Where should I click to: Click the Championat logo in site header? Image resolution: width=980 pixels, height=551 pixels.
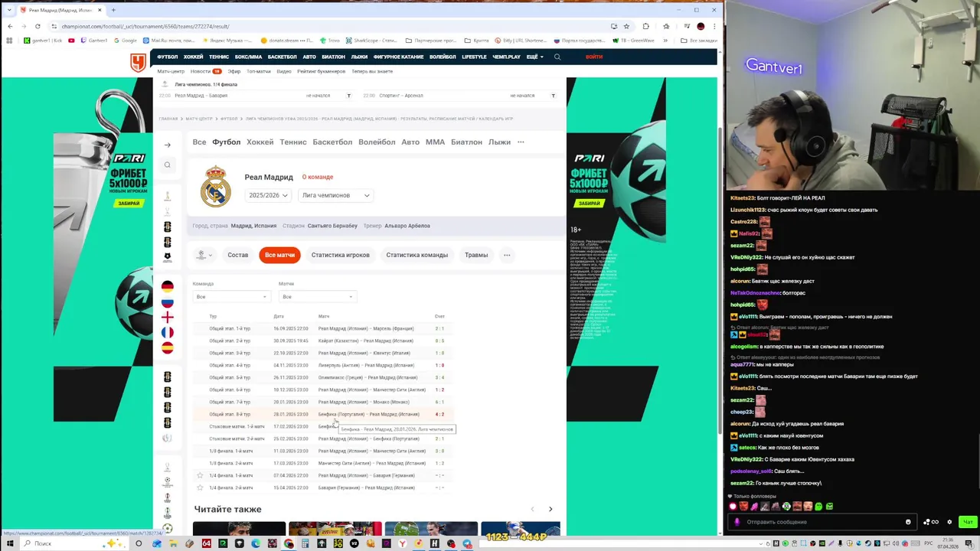tap(138, 63)
